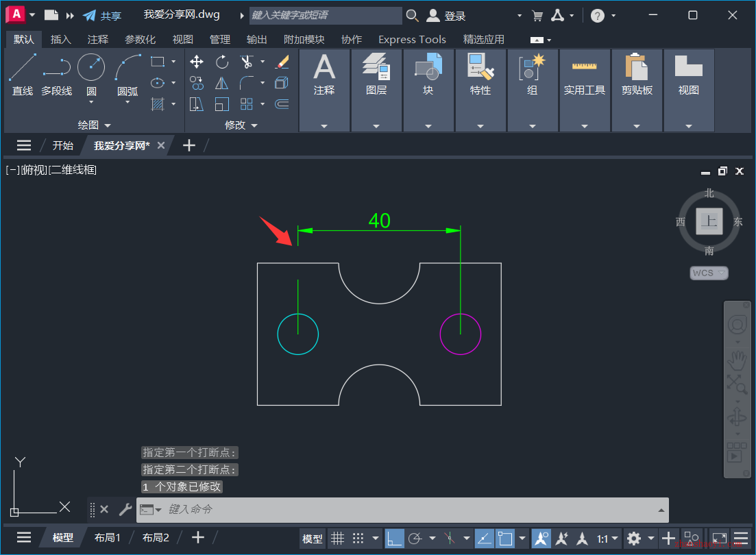Open the Clipboard (剪贴板) panel

637,90
